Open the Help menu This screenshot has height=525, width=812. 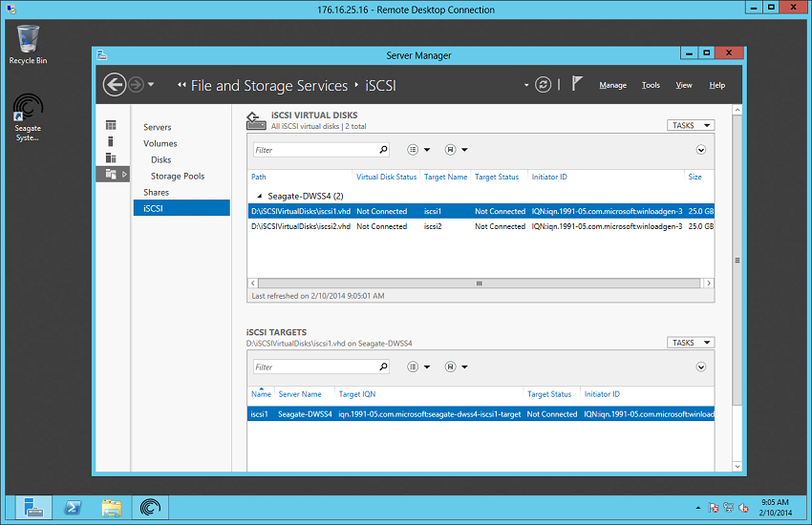pos(716,85)
